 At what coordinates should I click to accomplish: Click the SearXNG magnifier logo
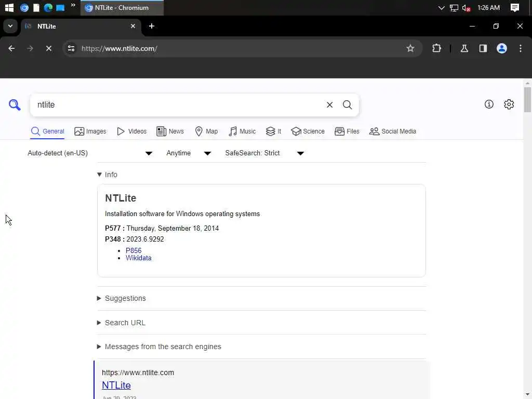[x=15, y=105]
